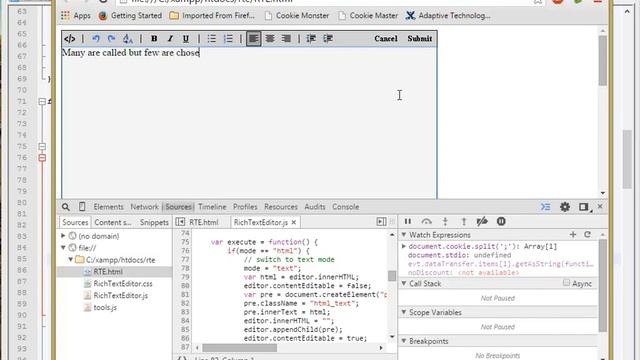Switch to the Elements tab
The image size is (640, 360).
(108, 207)
